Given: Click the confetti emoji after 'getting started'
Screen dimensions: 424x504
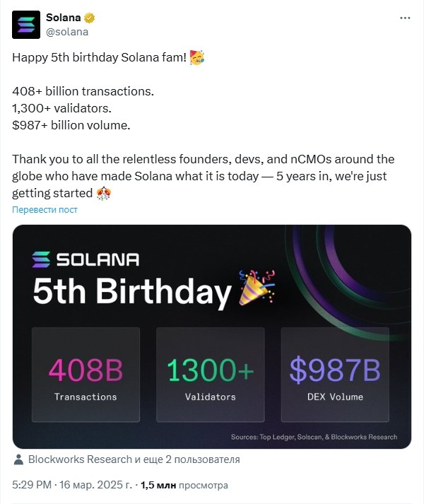Looking at the screenshot, I should pos(105,192).
